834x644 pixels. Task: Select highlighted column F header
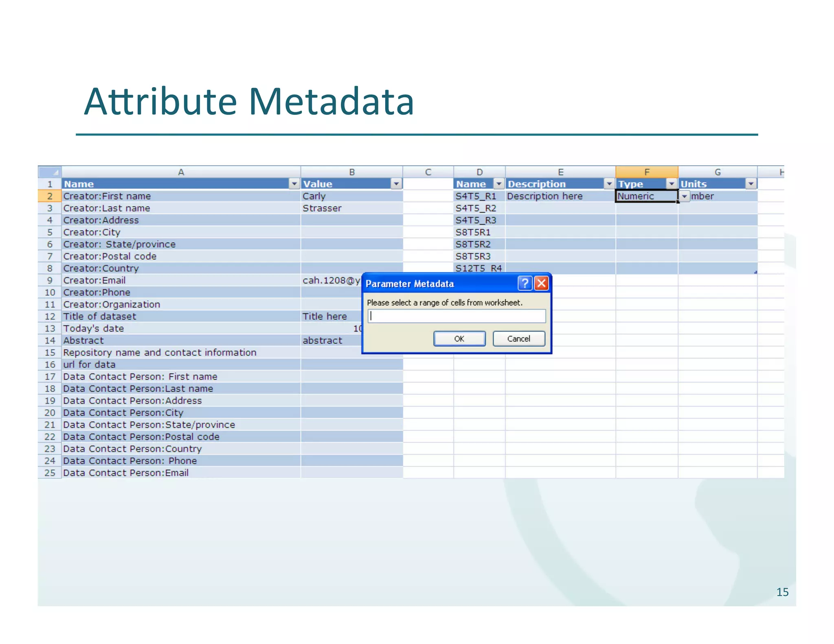tap(647, 172)
